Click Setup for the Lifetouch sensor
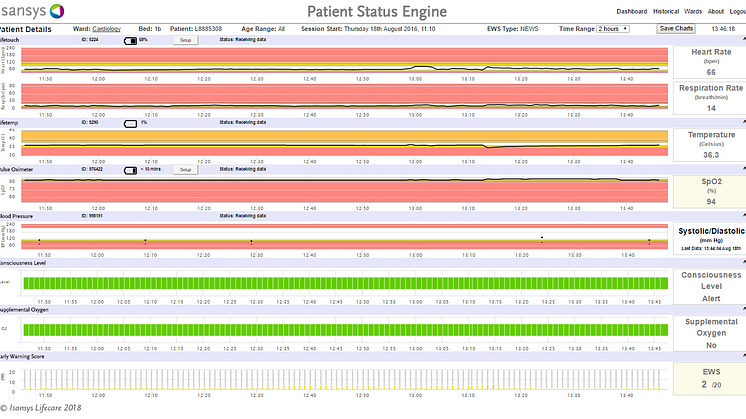The width and height of the screenshot is (746, 419). (x=185, y=40)
